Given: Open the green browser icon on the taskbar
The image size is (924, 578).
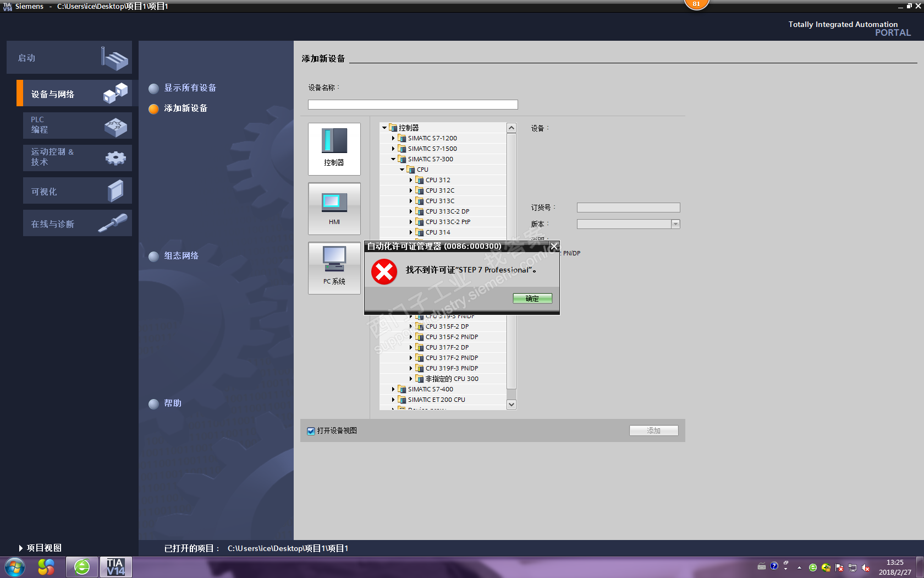Looking at the screenshot, I should pyautogui.click(x=82, y=567).
